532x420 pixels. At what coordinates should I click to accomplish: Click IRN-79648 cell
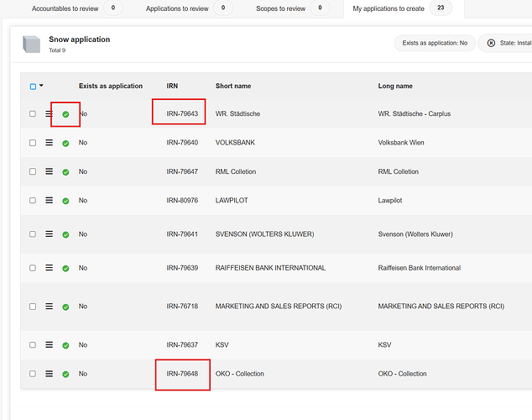[x=182, y=374]
